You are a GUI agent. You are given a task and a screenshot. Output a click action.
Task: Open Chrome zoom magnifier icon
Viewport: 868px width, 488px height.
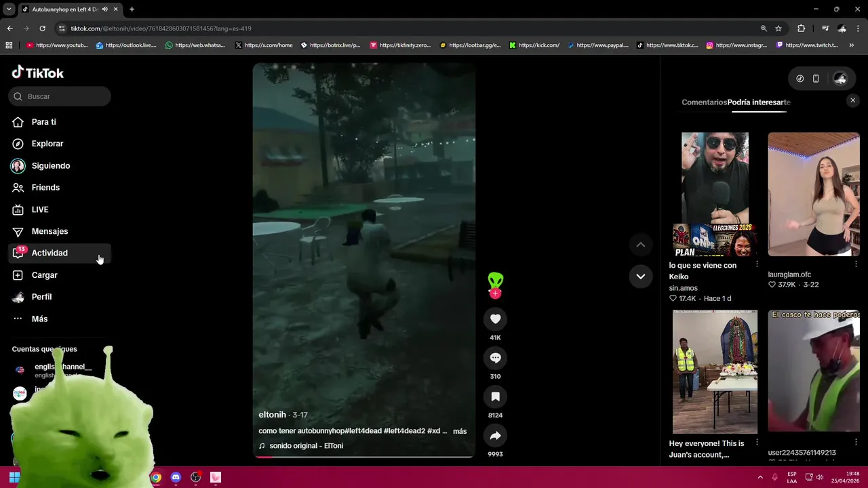(764, 28)
